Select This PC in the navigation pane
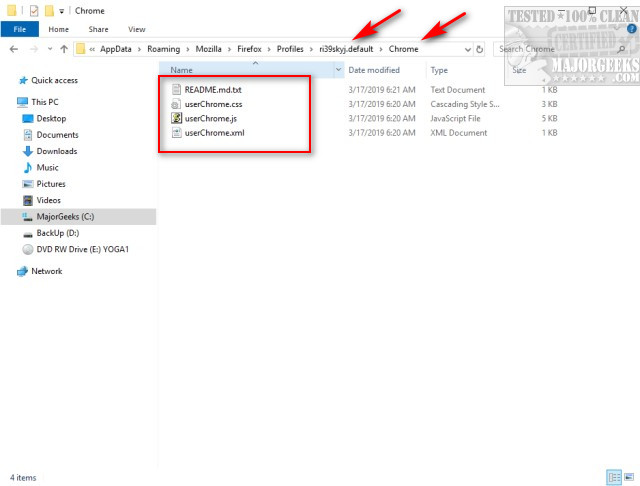This screenshot has width=640, height=486. coord(45,102)
